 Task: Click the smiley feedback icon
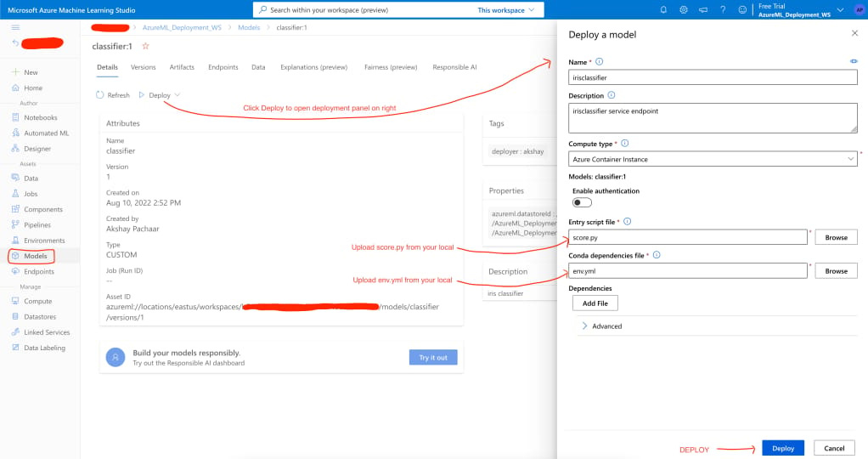(x=742, y=10)
